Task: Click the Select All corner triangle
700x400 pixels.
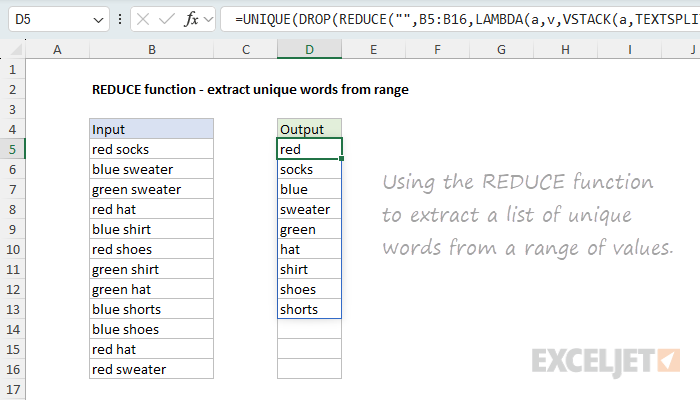Action: pos(16,49)
